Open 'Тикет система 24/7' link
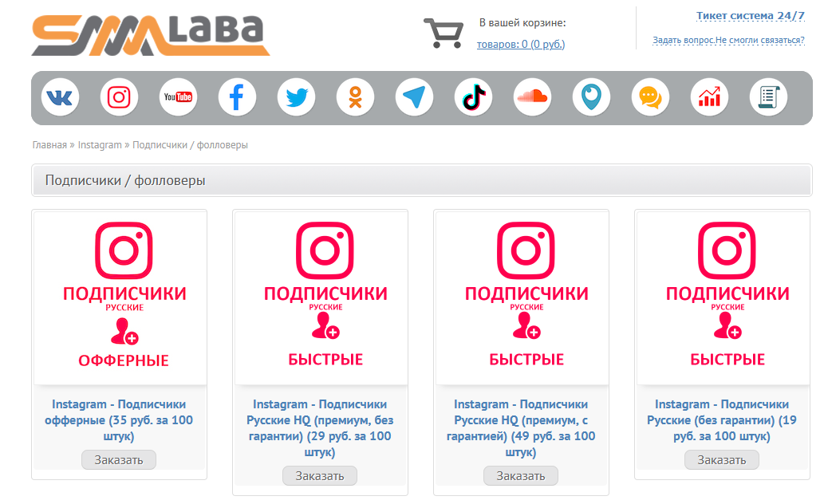828x504 pixels. point(750,16)
